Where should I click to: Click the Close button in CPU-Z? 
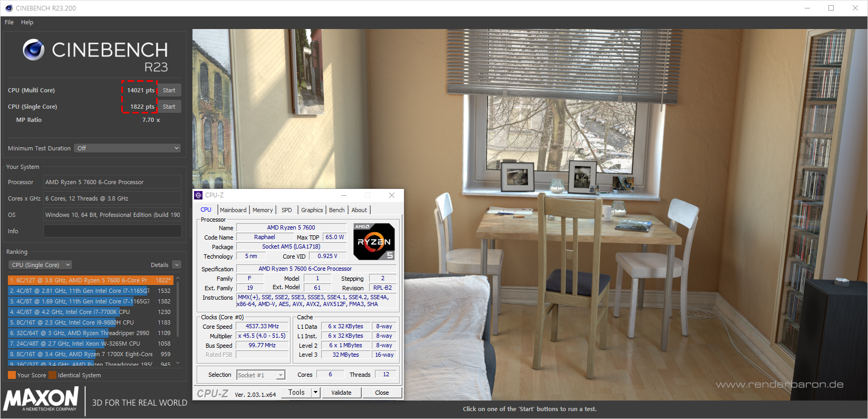pos(382,393)
